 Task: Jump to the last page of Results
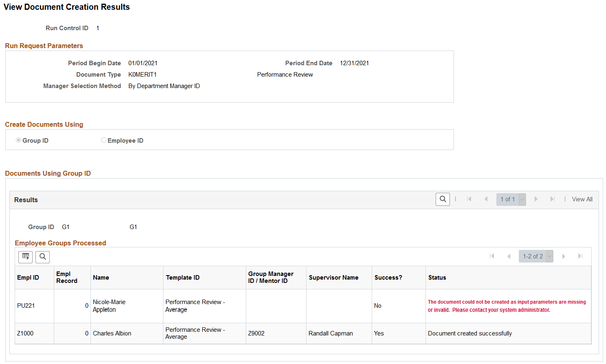point(553,199)
